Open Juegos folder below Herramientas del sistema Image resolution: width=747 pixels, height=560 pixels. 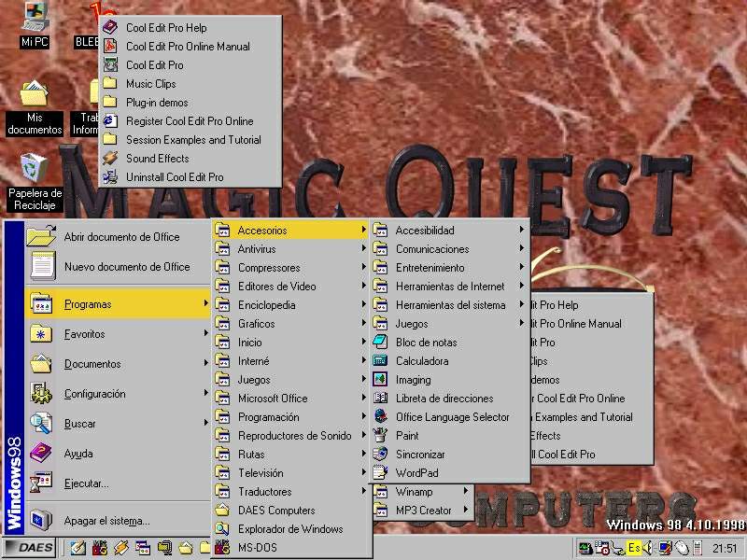(451, 323)
